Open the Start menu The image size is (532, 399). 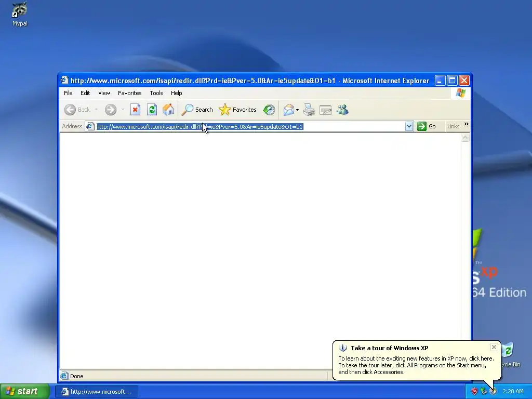pos(24,391)
